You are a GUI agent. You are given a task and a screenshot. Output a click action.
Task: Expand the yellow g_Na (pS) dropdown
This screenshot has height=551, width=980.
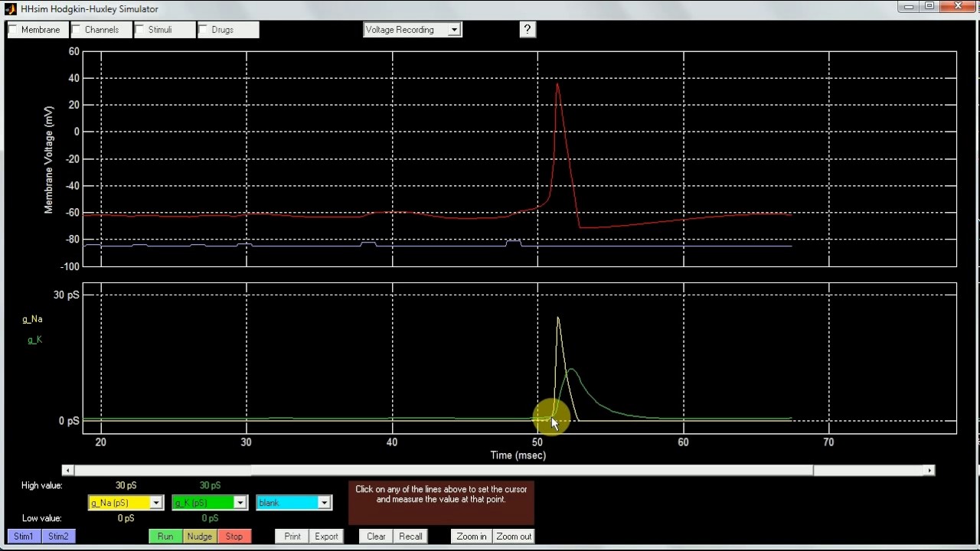[x=126, y=503]
